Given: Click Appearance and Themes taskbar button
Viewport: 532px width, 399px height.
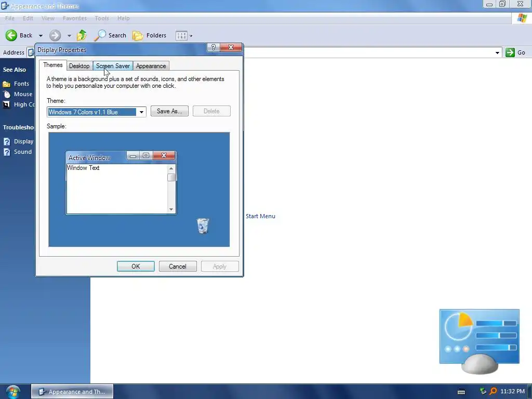Looking at the screenshot, I should point(72,392).
